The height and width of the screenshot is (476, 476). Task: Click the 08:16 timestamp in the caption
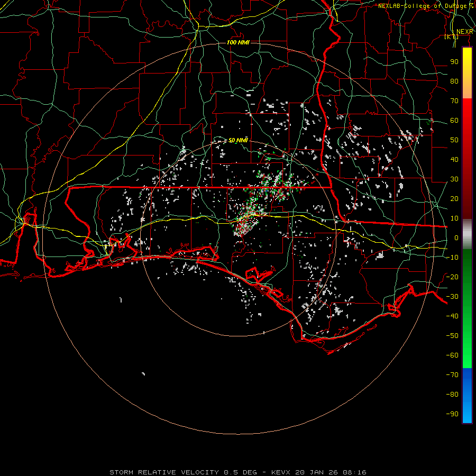coord(354,472)
